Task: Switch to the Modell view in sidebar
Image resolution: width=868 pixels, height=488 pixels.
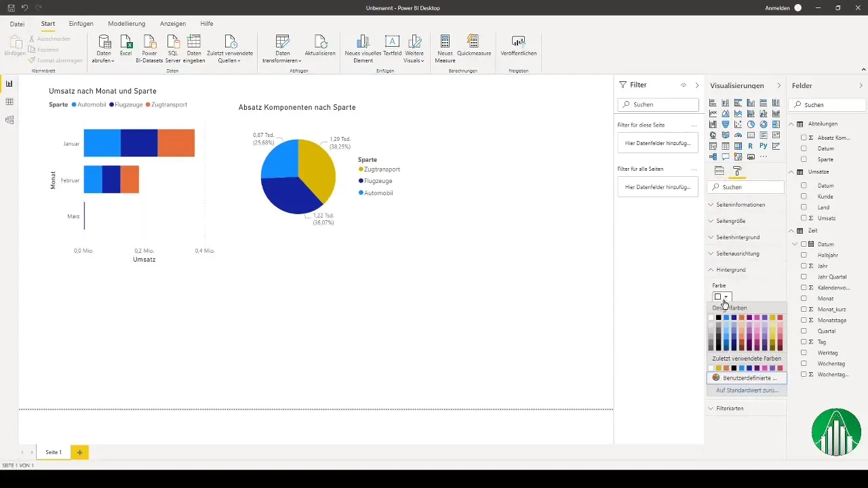Action: [x=9, y=120]
